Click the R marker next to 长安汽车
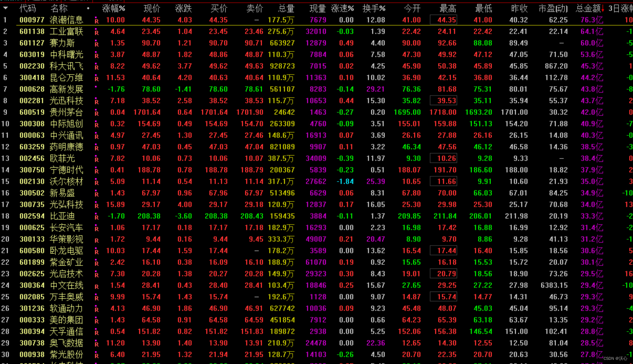The image size is (633, 364). pyautogui.click(x=97, y=229)
